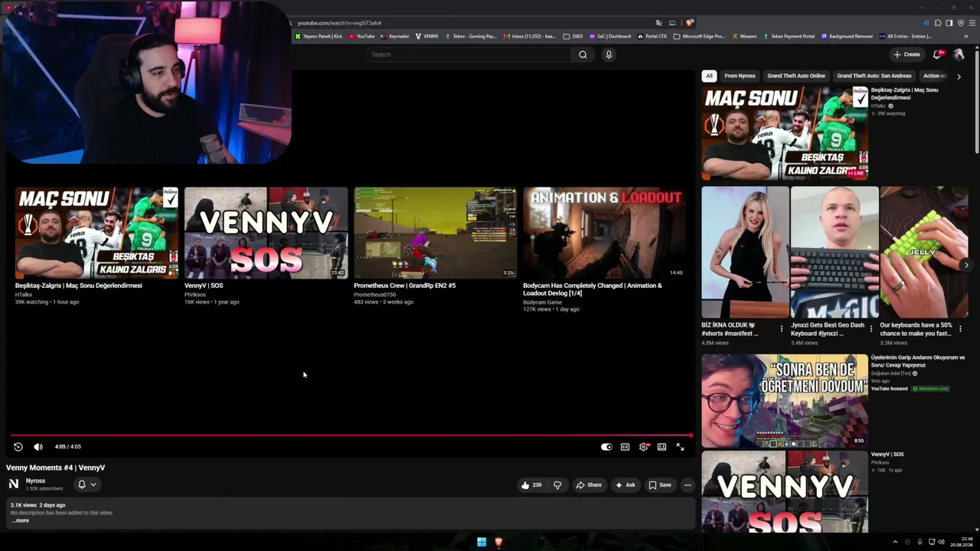The height and width of the screenshot is (551, 980).
Task: Replay the video with the replay icon
Action: (x=18, y=447)
